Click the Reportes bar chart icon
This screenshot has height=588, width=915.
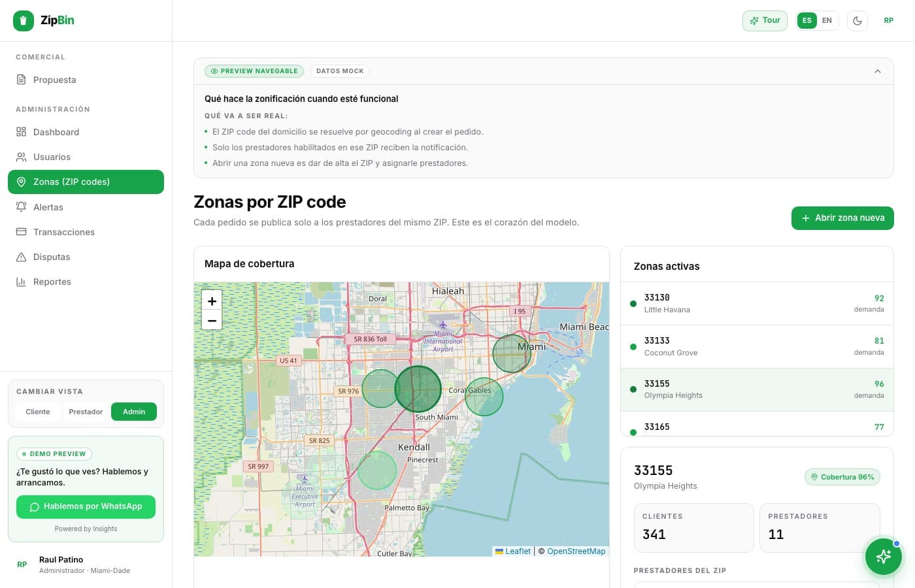(x=21, y=282)
